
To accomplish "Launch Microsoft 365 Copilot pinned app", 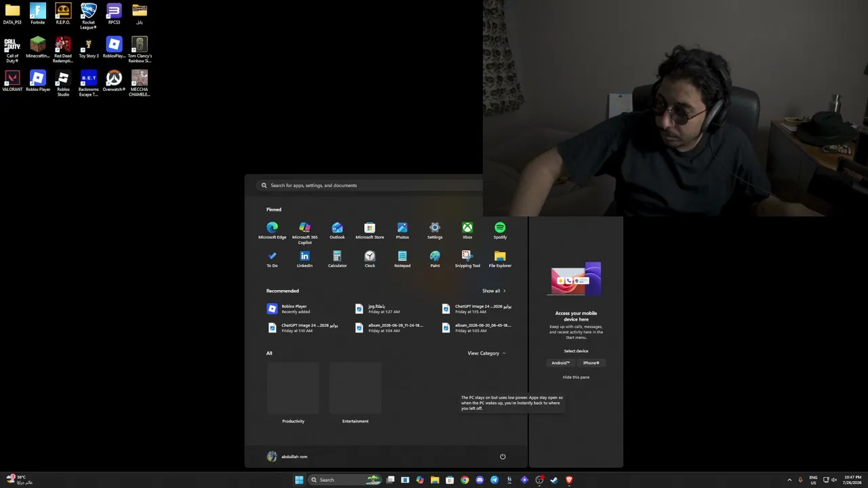I will click(304, 233).
